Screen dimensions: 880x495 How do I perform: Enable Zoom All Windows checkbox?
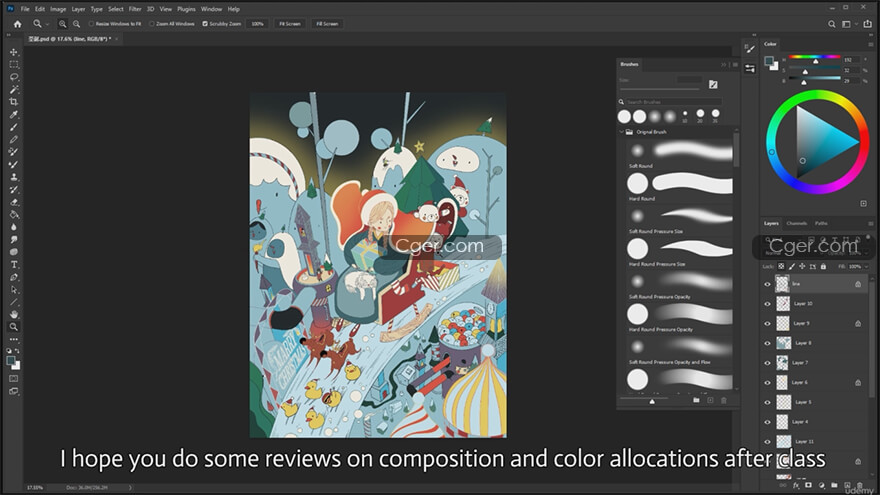pyautogui.click(x=152, y=24)
